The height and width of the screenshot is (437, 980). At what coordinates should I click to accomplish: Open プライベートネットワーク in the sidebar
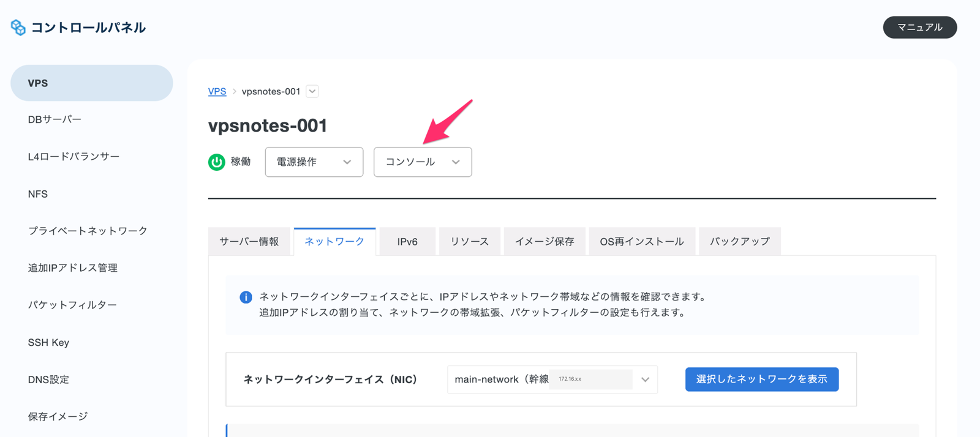88,231
